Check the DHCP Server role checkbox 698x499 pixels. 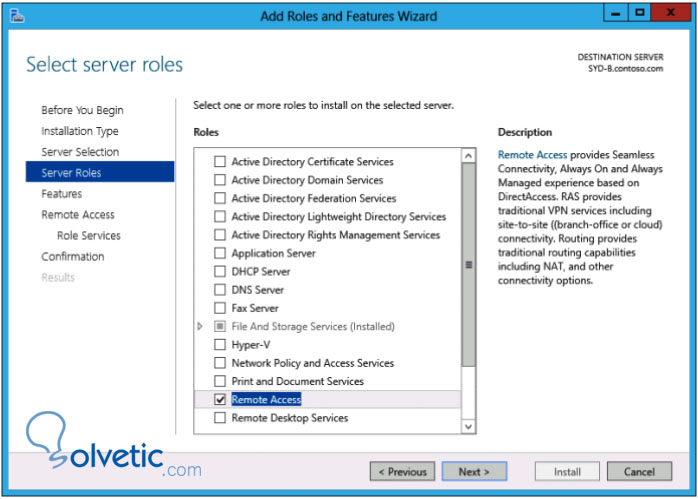coord(220,271)
